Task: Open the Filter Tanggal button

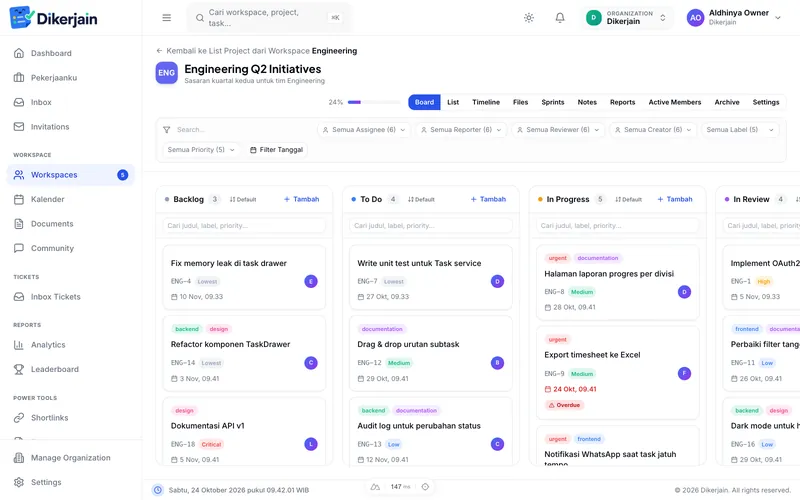Action: coord(276,149)
